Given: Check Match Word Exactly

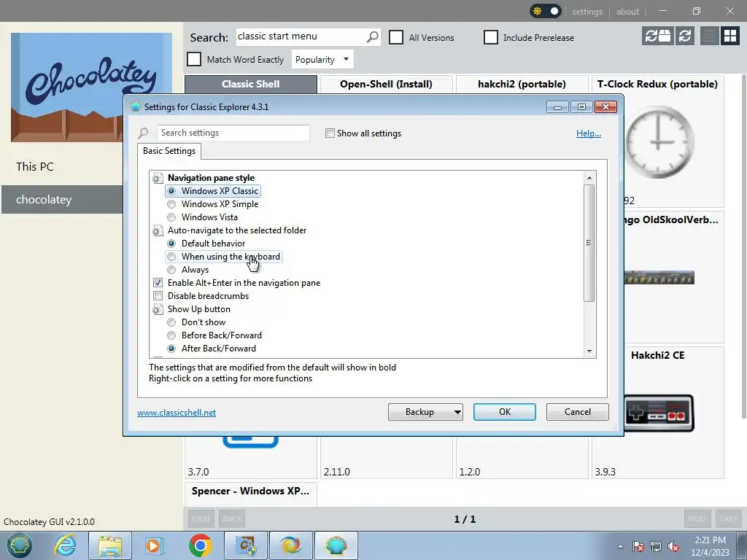Looking at the screenshot, I should coord(194,59).
